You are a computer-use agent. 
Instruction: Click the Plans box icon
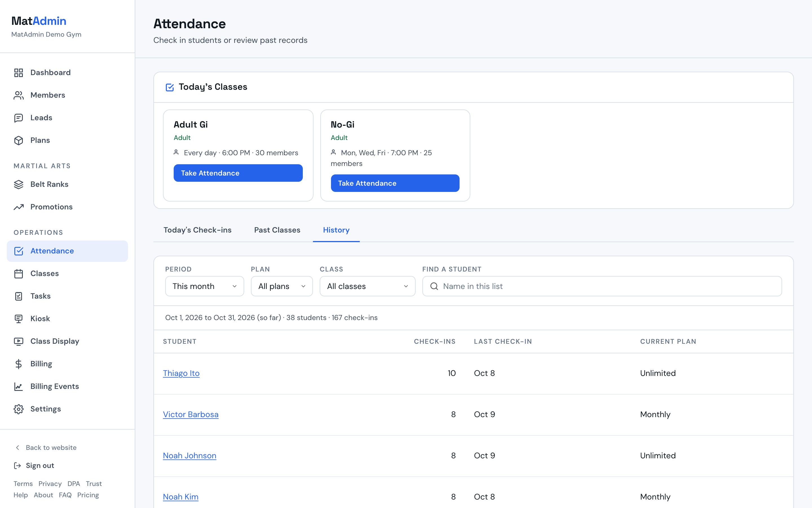pos(18,141)
